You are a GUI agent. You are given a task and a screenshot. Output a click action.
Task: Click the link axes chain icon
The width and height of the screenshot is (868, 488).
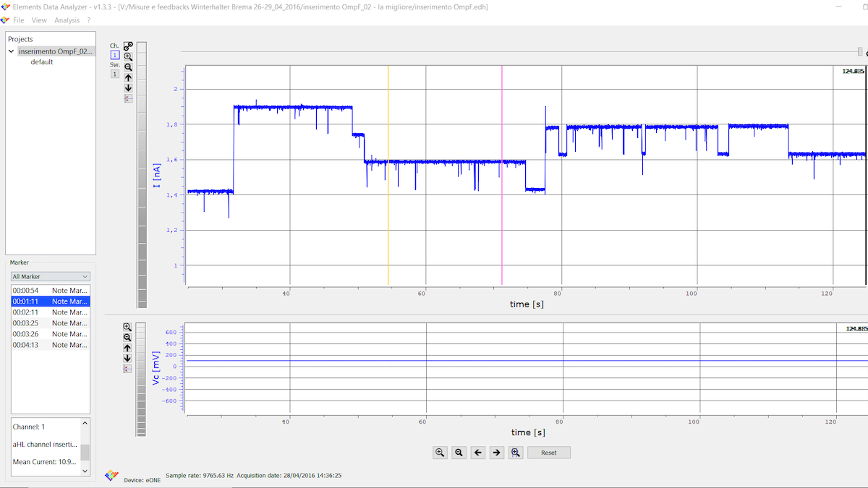tap(128, 46)
